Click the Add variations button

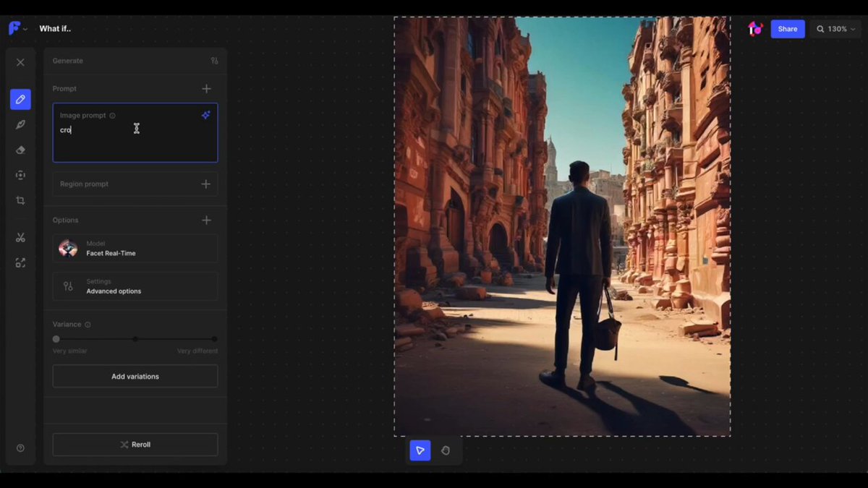coord(135,376)
